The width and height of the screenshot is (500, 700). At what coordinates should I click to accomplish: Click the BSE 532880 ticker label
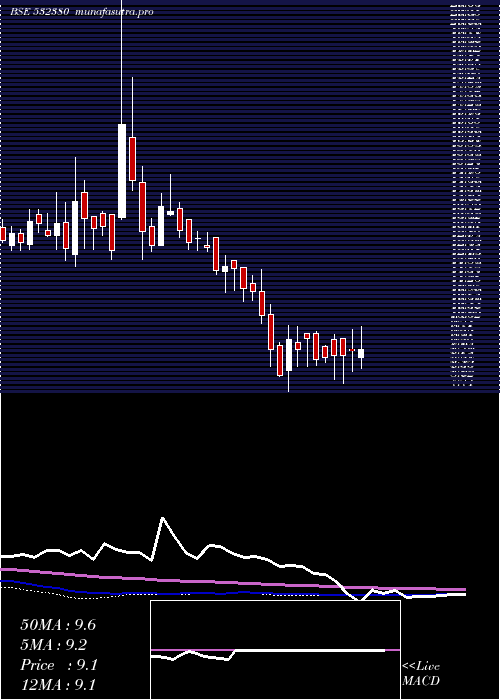tap(39, 12)
